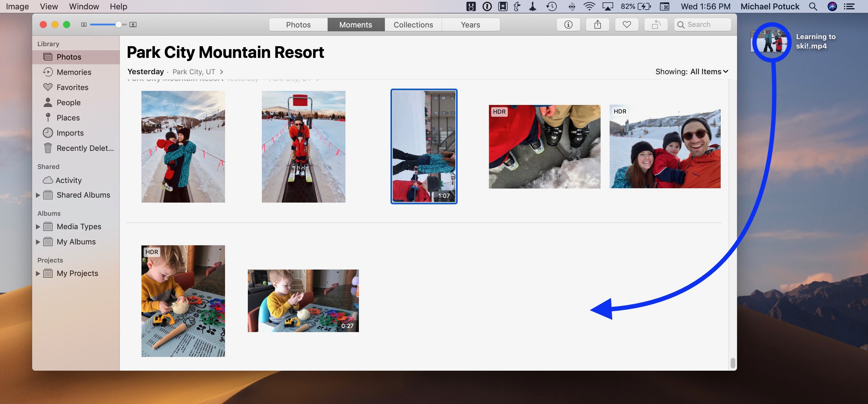The width and height of the screenshot is (868, 404).
Task: Open the Showing: All Items dropdown
Action: (692, 71)
